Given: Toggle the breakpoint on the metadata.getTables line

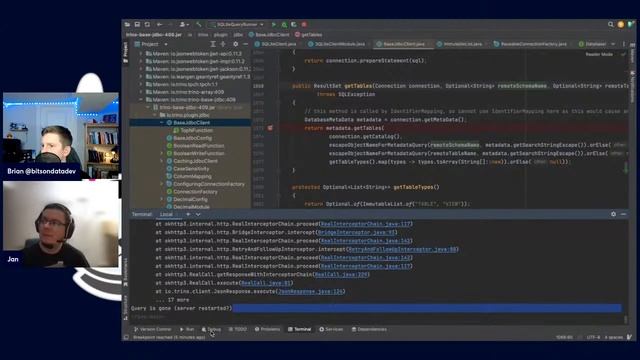Looking at the screenshot, I should click(x=270, y=128).
